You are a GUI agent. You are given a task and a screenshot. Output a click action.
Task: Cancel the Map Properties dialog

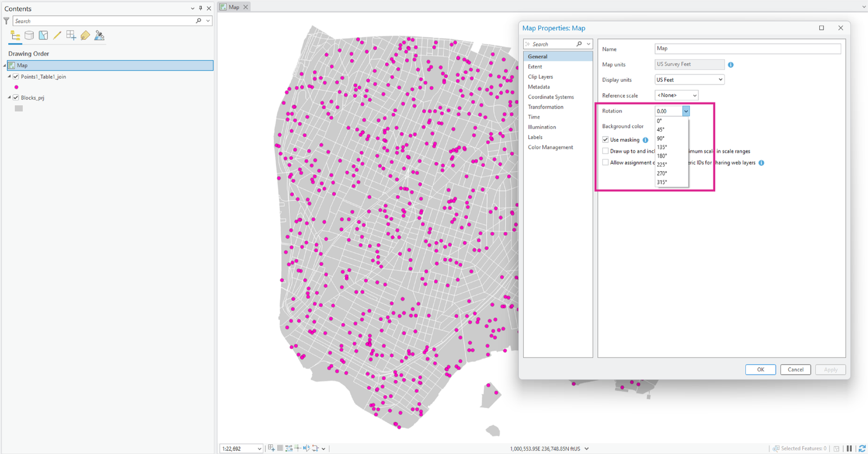click(795, 369)
